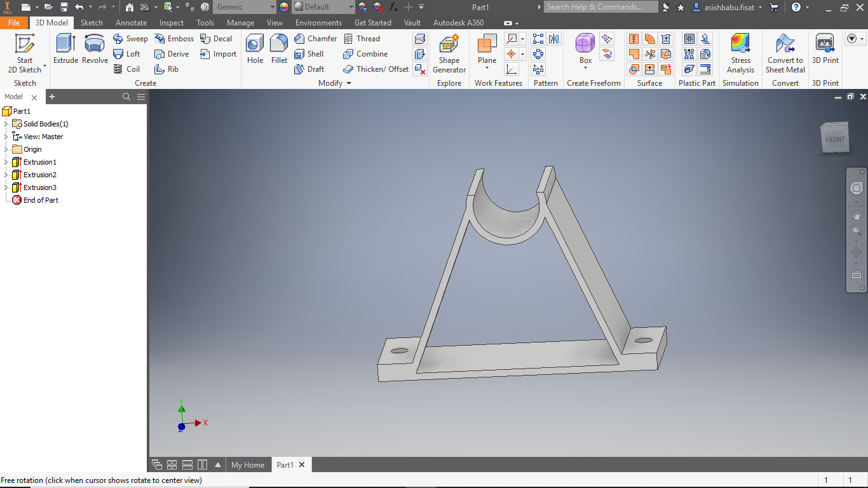Select the Hole tool
This screenshot has height=488, width=868.
point(255,50)
